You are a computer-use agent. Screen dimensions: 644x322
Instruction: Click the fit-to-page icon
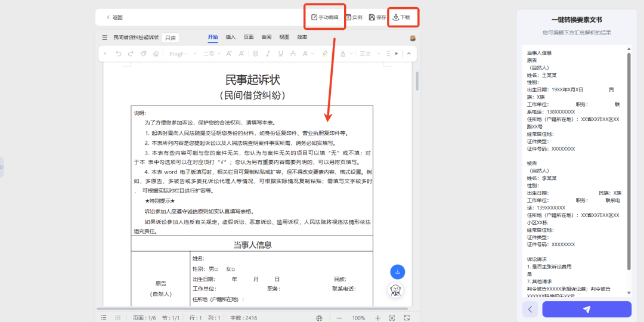click(x=392, y=318)
